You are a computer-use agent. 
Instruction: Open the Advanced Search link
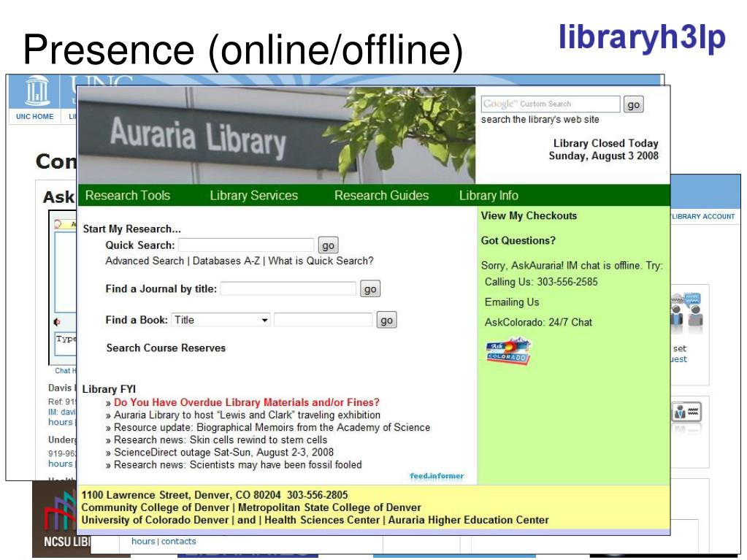coord(145,261)
